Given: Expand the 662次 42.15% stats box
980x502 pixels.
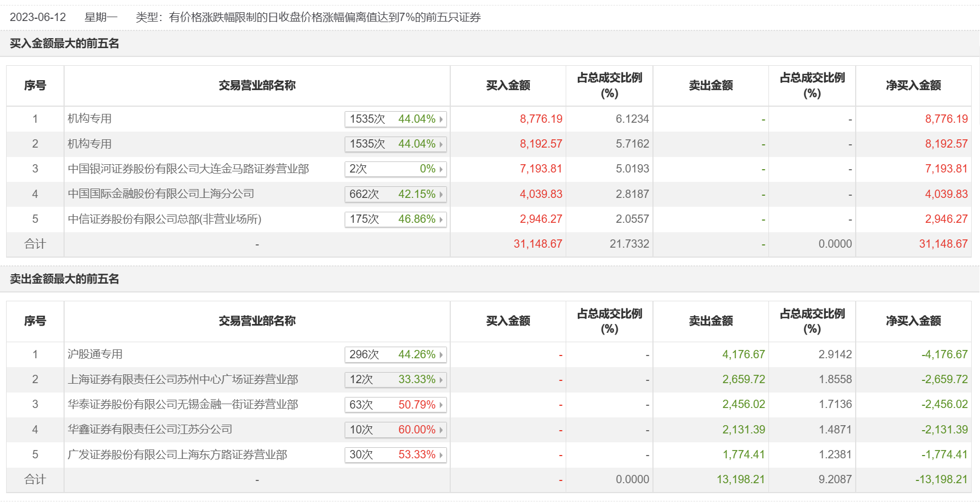Looking at the screenshot, I should 396,194.
